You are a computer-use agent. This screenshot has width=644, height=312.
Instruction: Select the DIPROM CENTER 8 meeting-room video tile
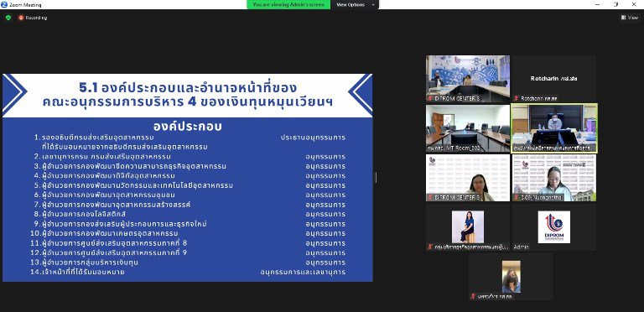pyautogui.click(x=468, y=79)
